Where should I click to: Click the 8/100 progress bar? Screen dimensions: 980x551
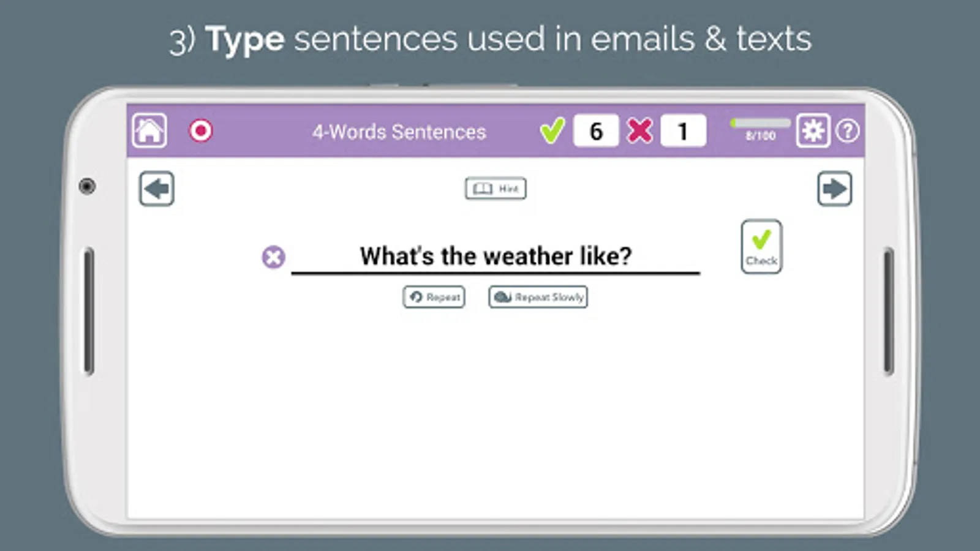[x=759, y=127]
